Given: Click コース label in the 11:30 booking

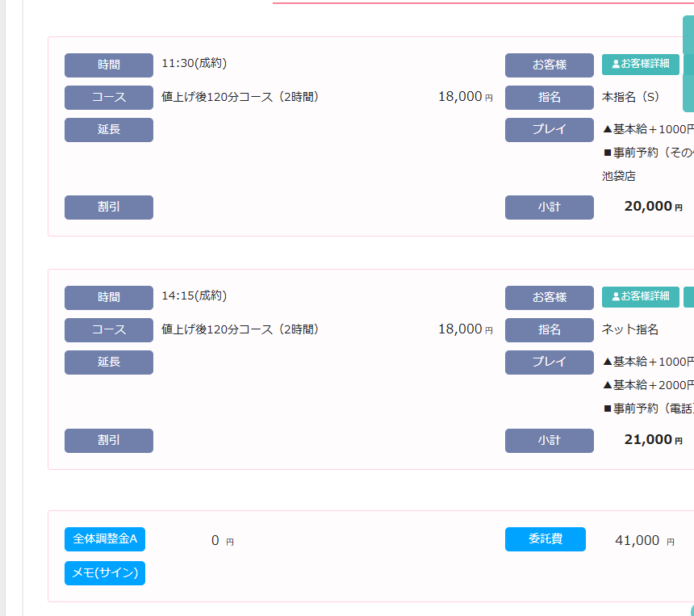Looking at the screenshot, I should [x=109, y=98].
